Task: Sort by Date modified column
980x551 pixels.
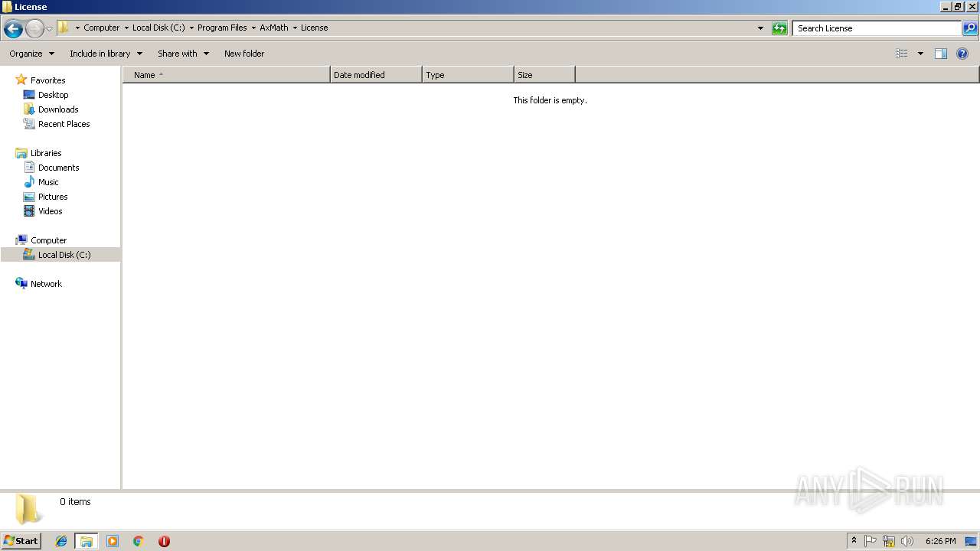Action: point(376,75)
